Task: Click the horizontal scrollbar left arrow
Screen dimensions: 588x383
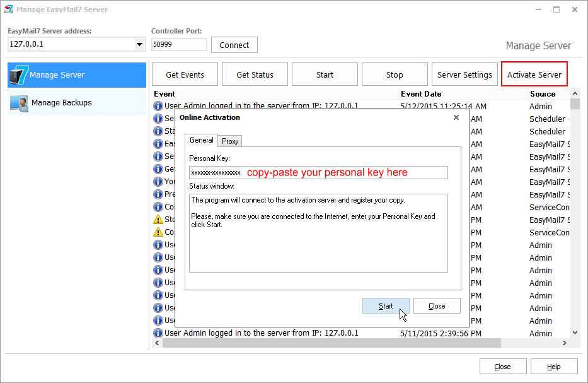Action: (157, 343)
